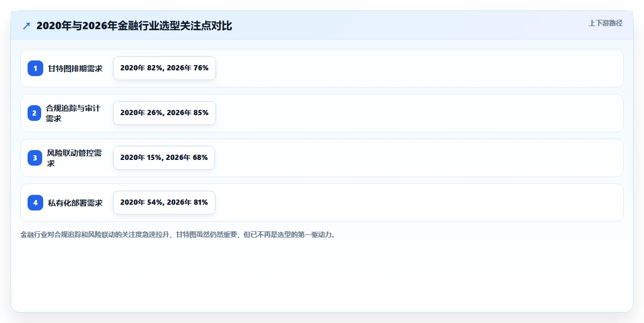Click the 上下游路径 label
The height and width of the screenshot is (323, 644).
[x=605, y=23]
